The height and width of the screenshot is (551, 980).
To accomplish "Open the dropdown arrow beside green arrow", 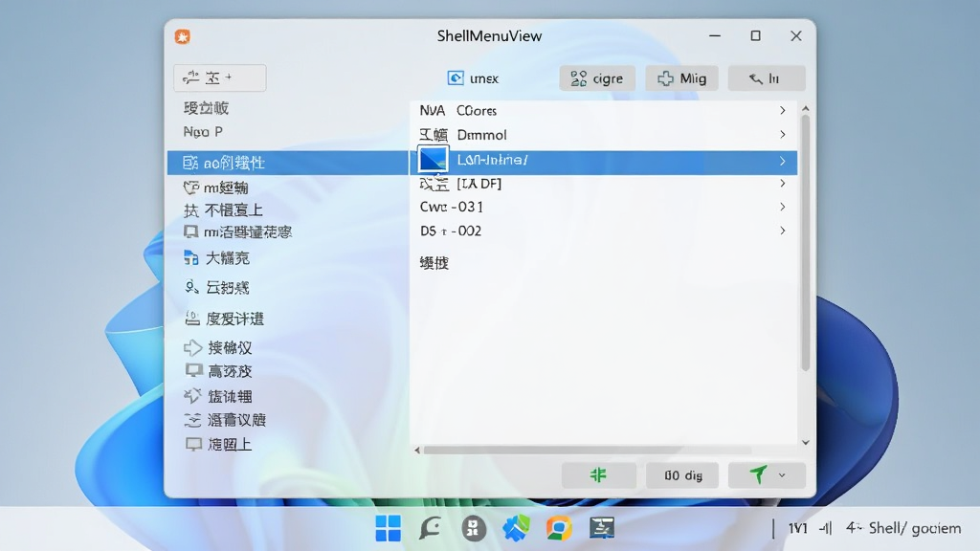I will (782, 475).
